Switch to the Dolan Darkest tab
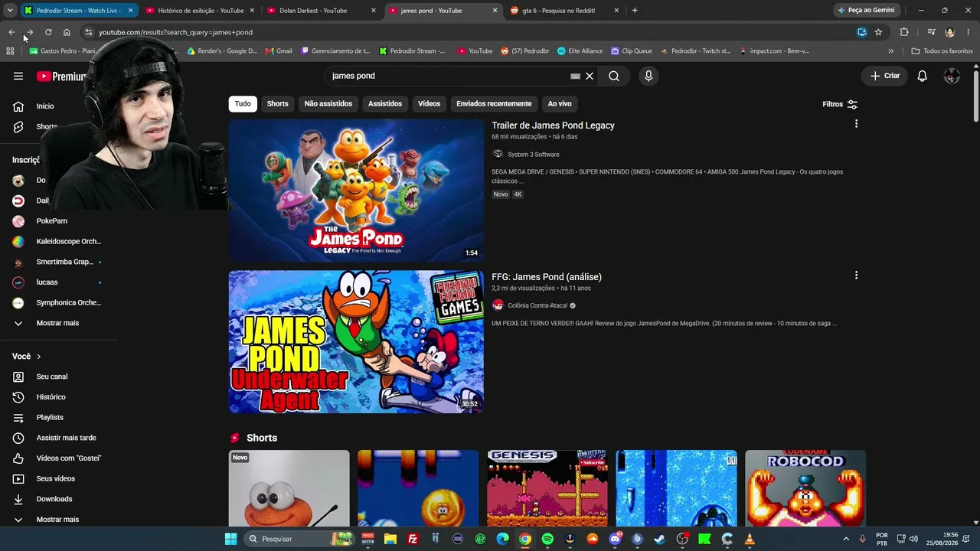 point(322,11)
